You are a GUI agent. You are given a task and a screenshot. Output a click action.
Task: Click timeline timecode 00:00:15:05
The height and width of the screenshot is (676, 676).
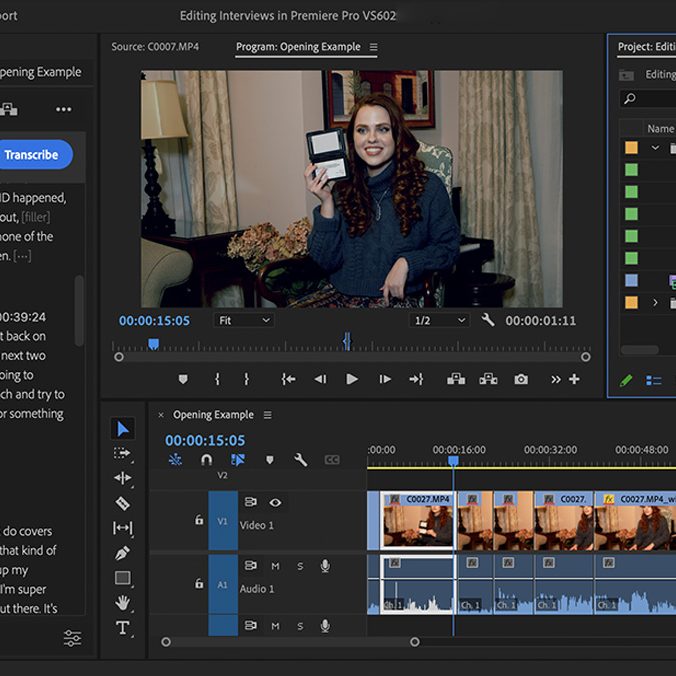point(205,440)
